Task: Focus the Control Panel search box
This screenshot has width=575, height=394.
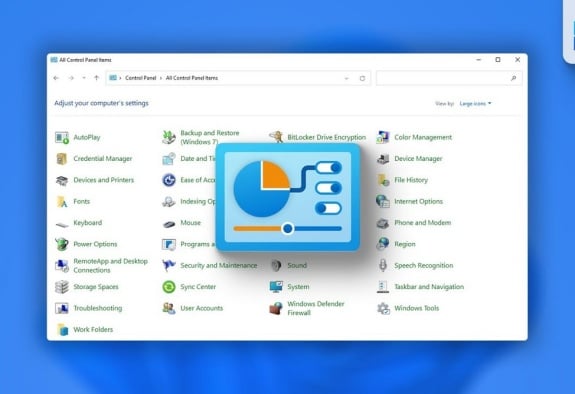Action: tap(449, 78)
